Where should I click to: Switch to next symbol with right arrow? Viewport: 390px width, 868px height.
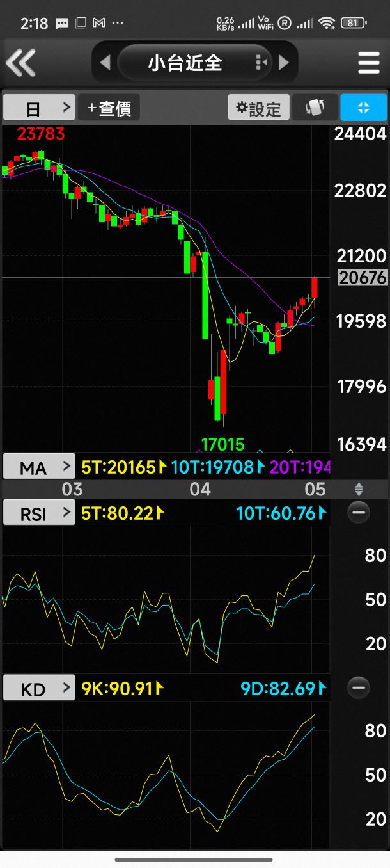[x=284, y=62]
